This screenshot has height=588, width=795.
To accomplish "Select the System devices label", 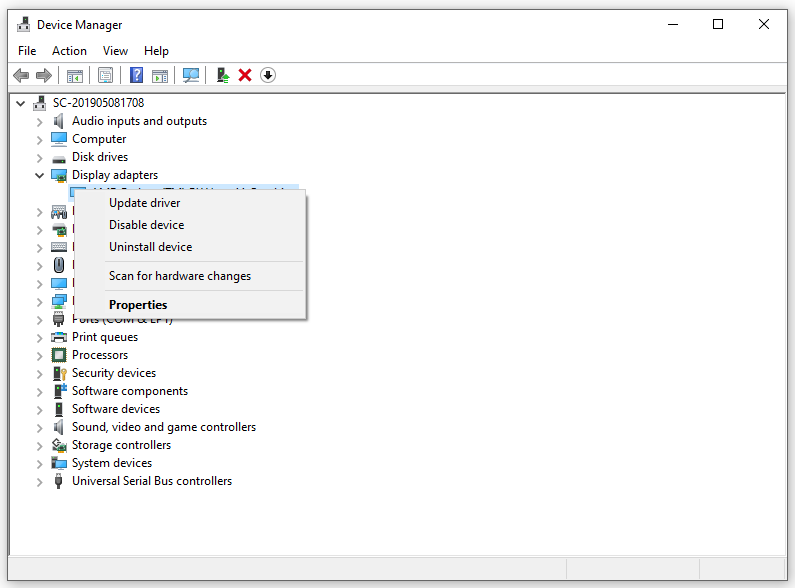I will (112, 463).
